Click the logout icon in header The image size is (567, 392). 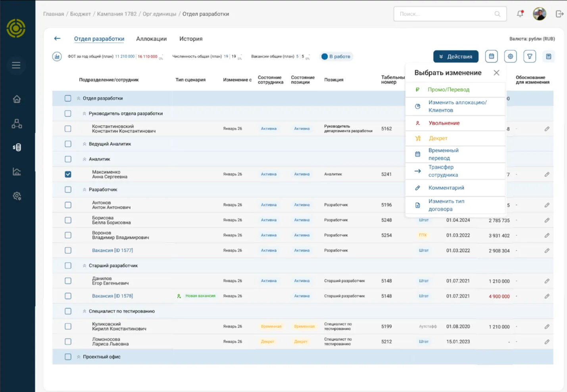coord(559,14)
